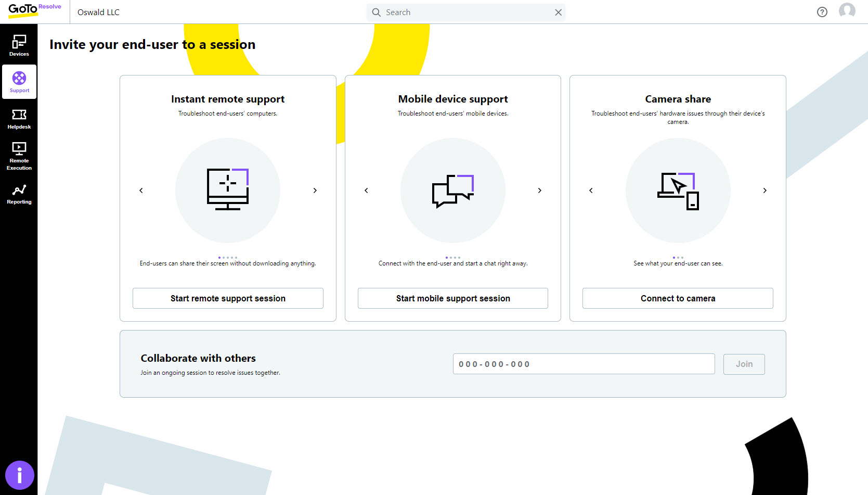Click Join to collaborate with others
Screen dimensions: 868x495
(x=744, y=364)
